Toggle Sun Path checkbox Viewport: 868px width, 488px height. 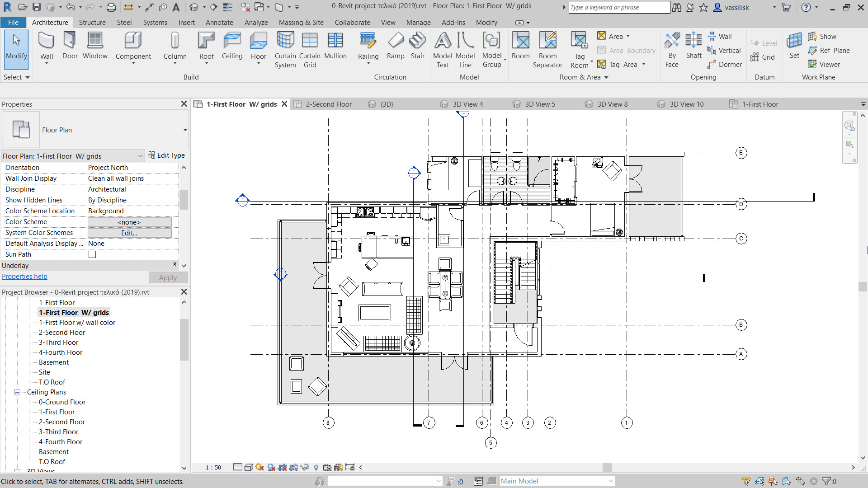point(92,254)
